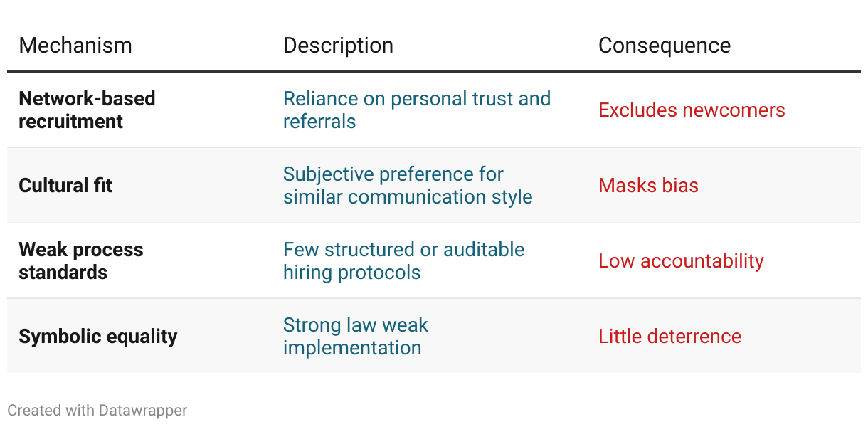The height and width of the screenshot is (427, 868).
Task: Click the 'Little deterrence' consequence
Action: (x=669, y=336)
